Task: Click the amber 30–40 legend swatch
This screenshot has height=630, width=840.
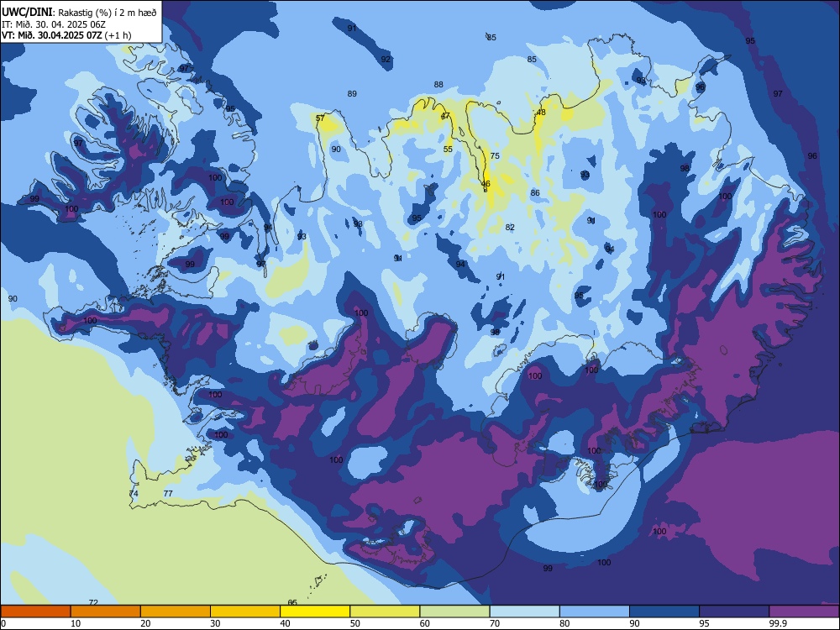Action: 245,612
